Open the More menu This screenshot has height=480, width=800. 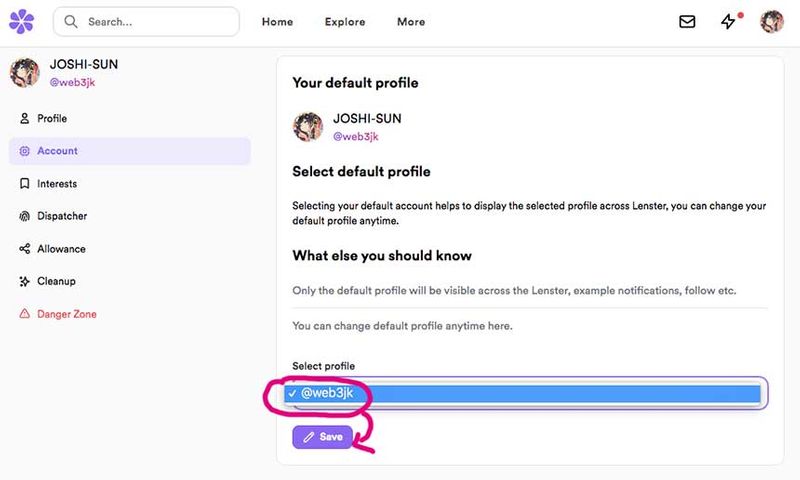click(x=410, y=22)
